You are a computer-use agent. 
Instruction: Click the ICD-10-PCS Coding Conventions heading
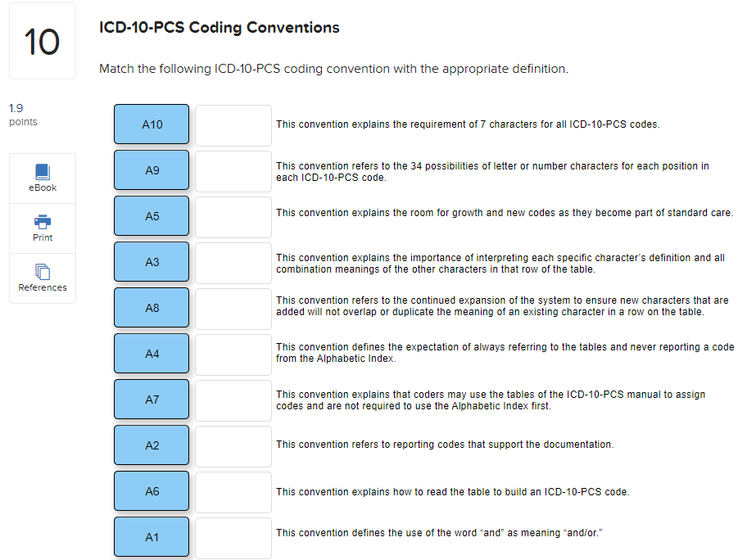coord(218,27)
